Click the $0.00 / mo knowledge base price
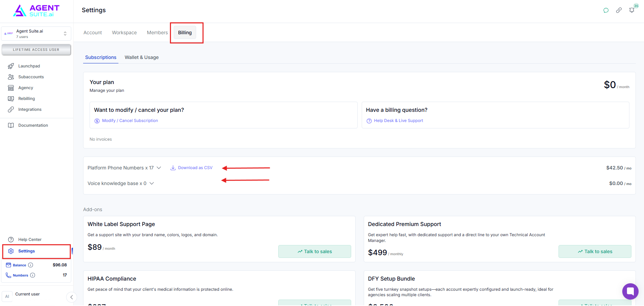The height and width of the screenshot is (306, 644). coord(620,183)
